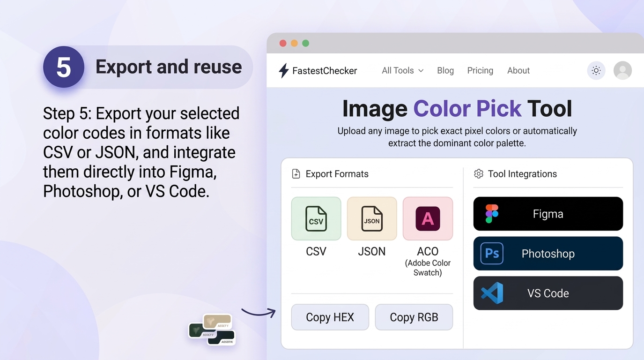The image size is (644, 360).
Task: Click the Copy HEX button
Action: tap(330, 317)
